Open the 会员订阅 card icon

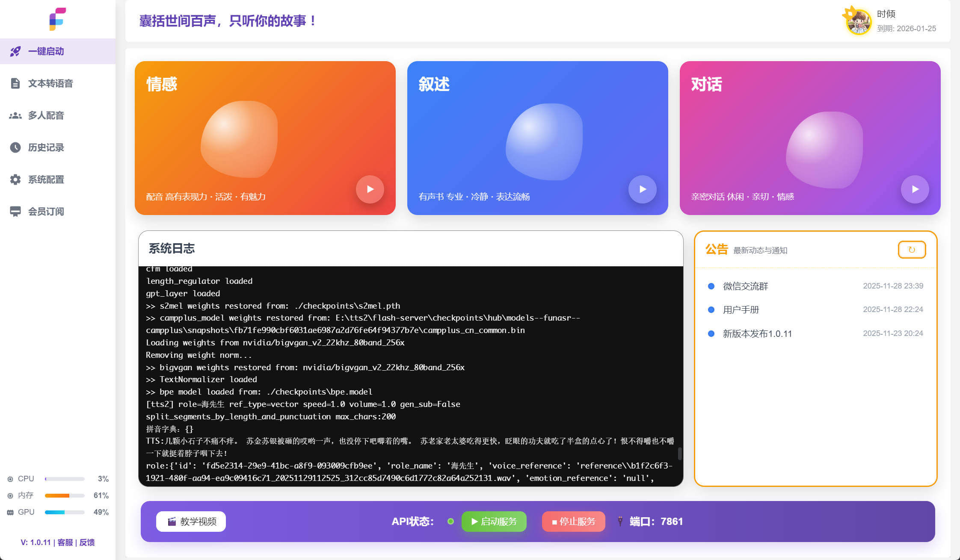pyautogui.click(x=15, y=212)
